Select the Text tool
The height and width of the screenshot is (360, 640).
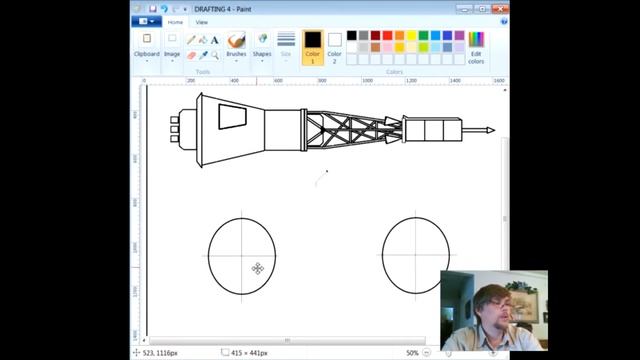[215, 40]
